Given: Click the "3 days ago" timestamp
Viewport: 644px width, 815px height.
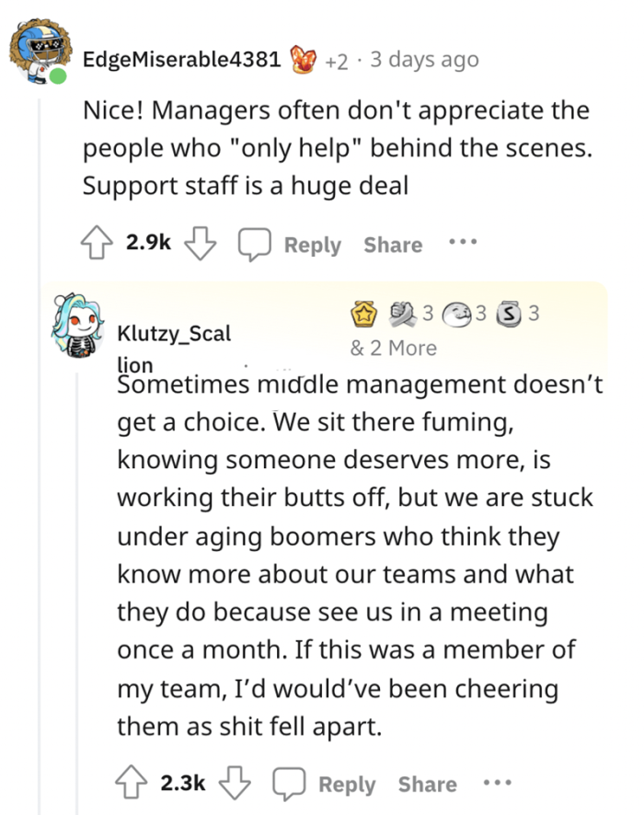Looking at the screenshot, I should pyautogui.click(x=423, y=60).
